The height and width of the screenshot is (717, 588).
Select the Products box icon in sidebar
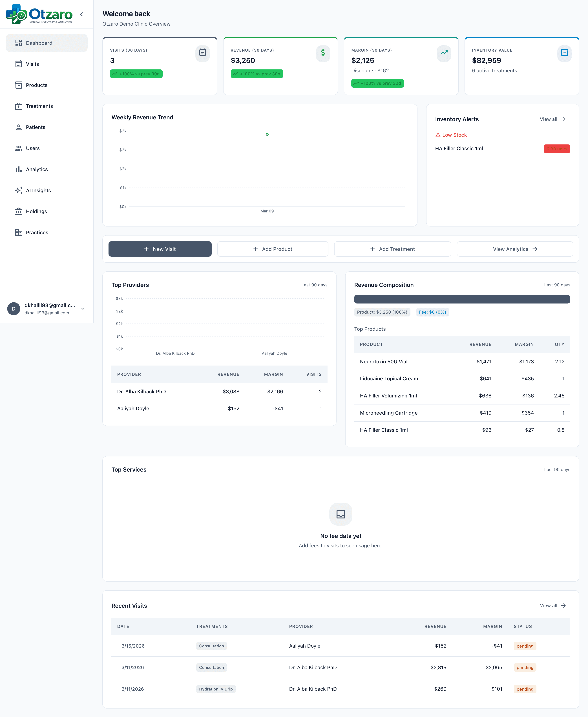19,85
